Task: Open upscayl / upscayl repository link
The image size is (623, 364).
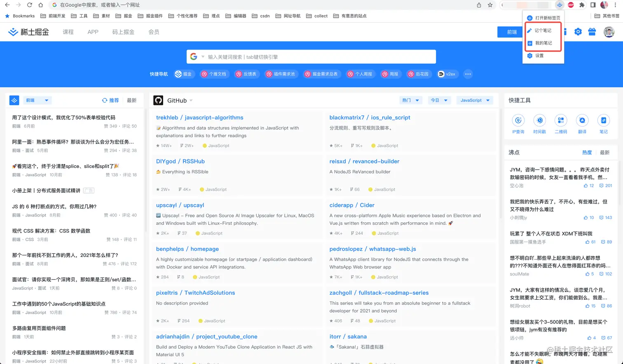Action: pyautogui.click(x=180, y=205)
